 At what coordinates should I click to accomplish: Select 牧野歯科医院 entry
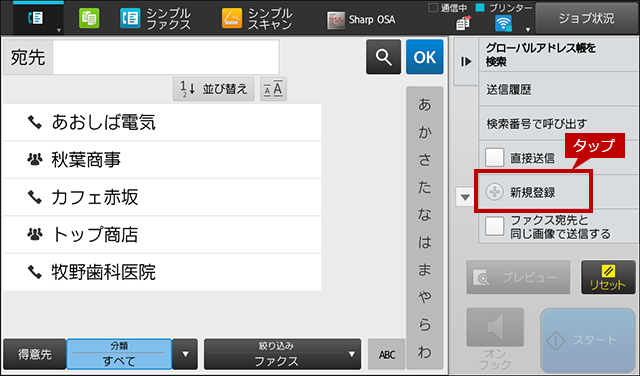162,272
